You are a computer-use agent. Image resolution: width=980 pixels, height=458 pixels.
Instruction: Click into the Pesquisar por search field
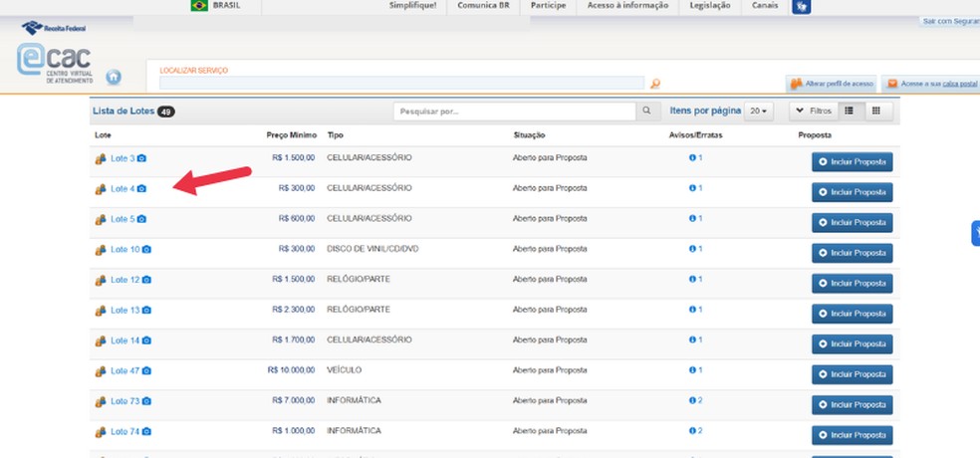[514, 112]
